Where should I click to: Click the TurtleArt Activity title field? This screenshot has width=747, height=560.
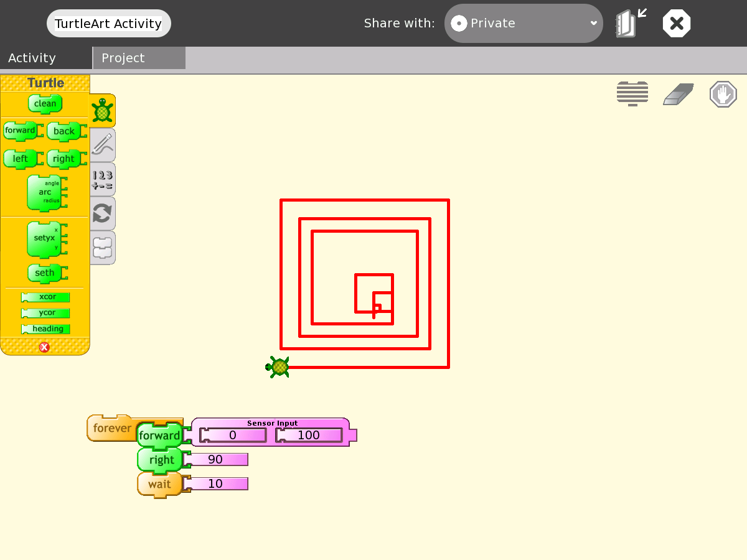tap(108, 24)
